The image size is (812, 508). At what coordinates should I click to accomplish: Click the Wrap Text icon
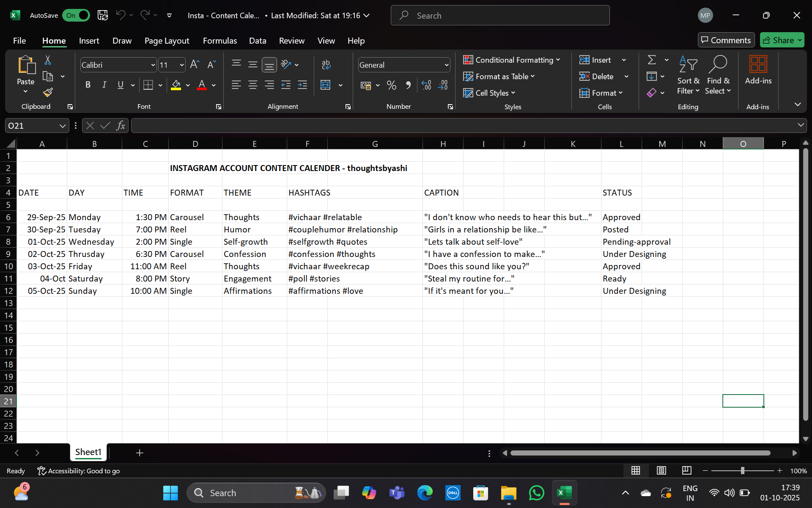click(x=326, y=64)
